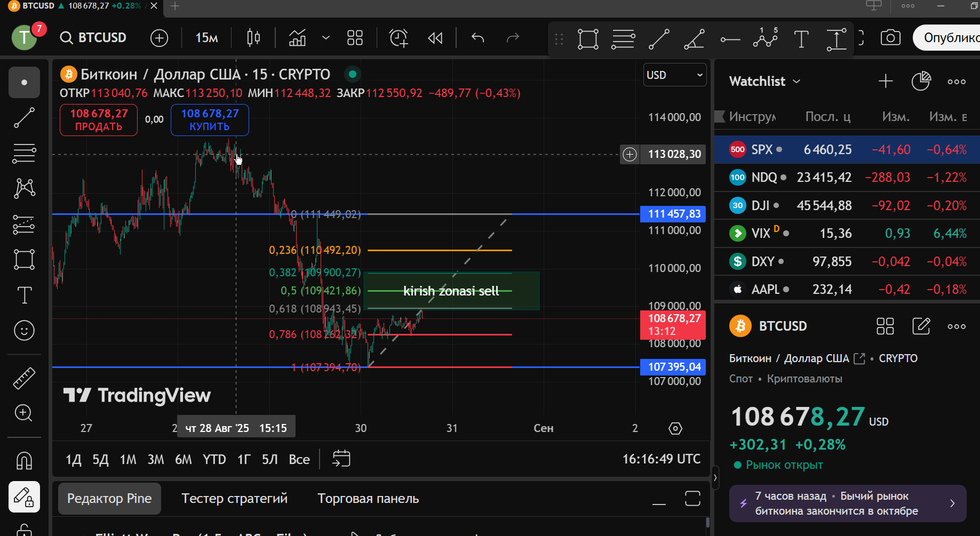Set chart range to 1Г

click(244, 459)
